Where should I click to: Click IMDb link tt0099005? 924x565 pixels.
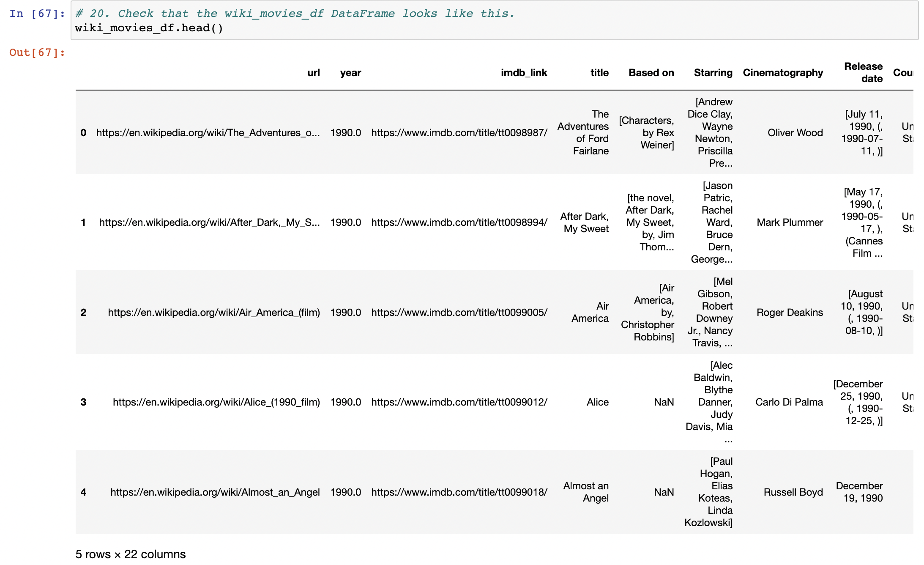coord(459,313)
